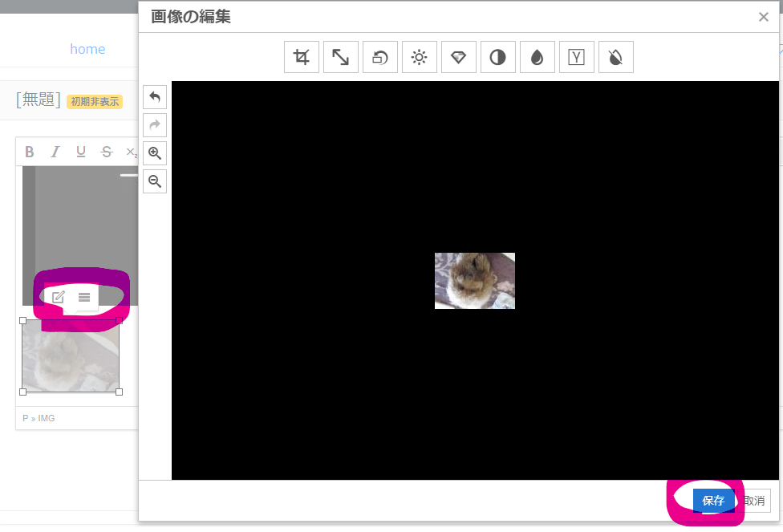The width and height of the screenshot is (783, 532).
Task: Save the edited image with 保存
Action: pos(713,500)
